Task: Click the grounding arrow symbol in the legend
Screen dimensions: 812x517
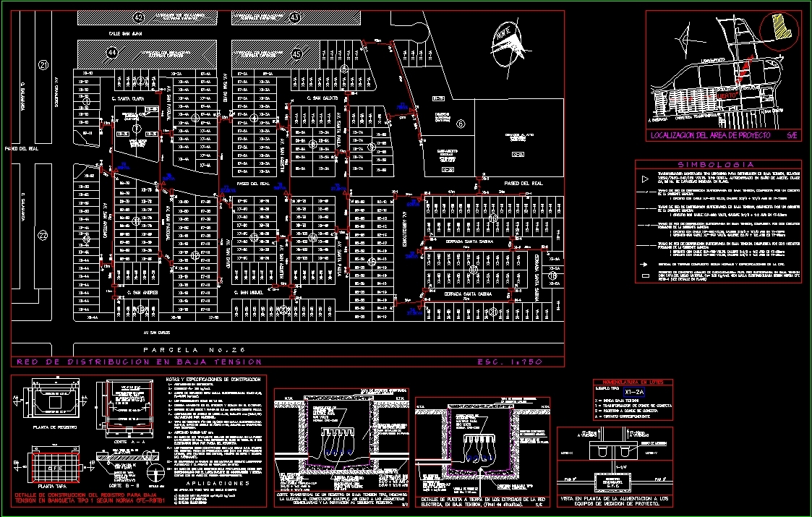Action: (644, 263)
